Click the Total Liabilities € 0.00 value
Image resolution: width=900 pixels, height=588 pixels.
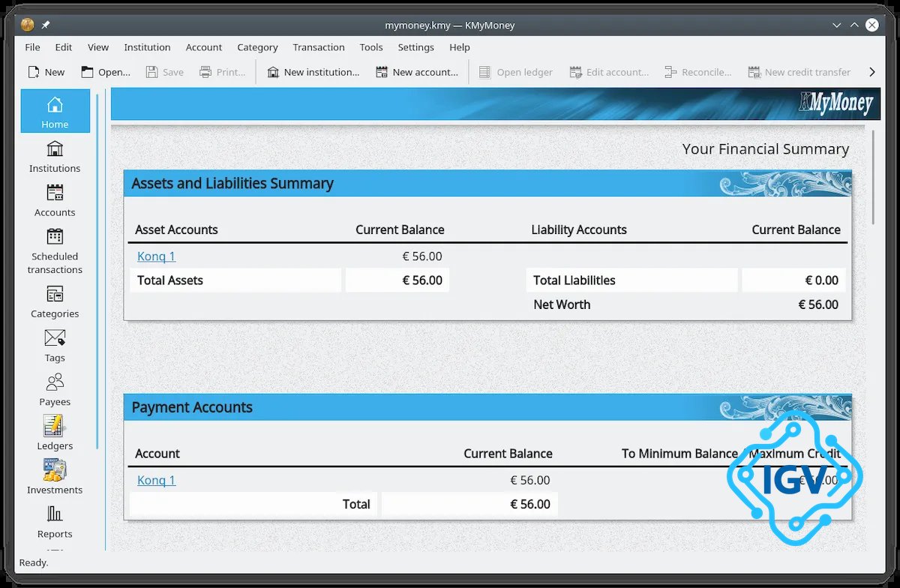pos(822,280)
